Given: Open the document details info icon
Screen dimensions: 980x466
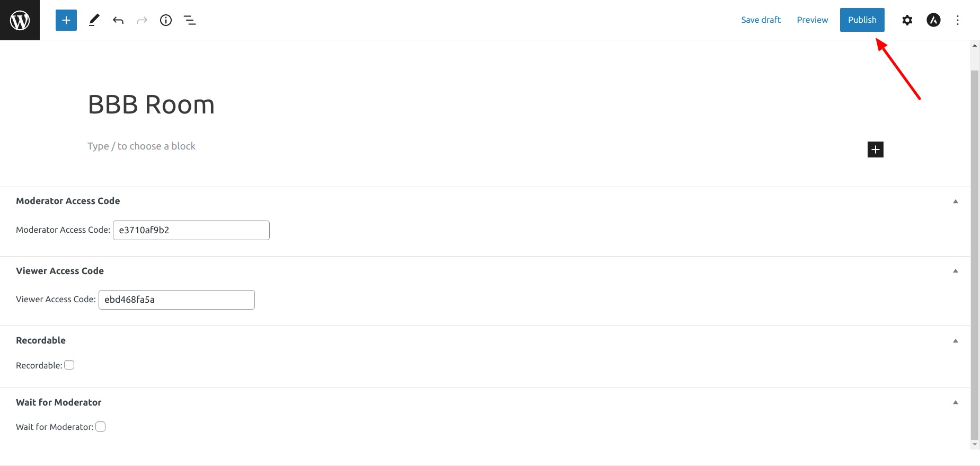Looking at the screenshot, I should click(166, 20).
